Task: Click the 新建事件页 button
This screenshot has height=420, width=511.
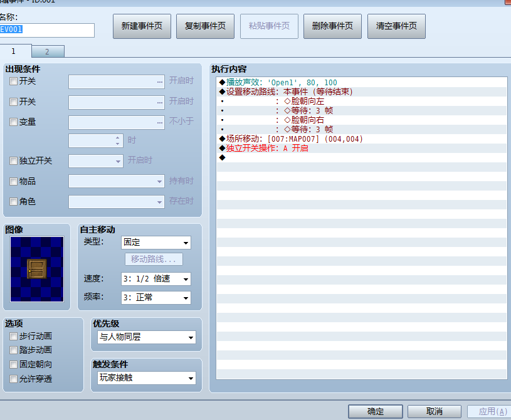Action: (142, 26)
